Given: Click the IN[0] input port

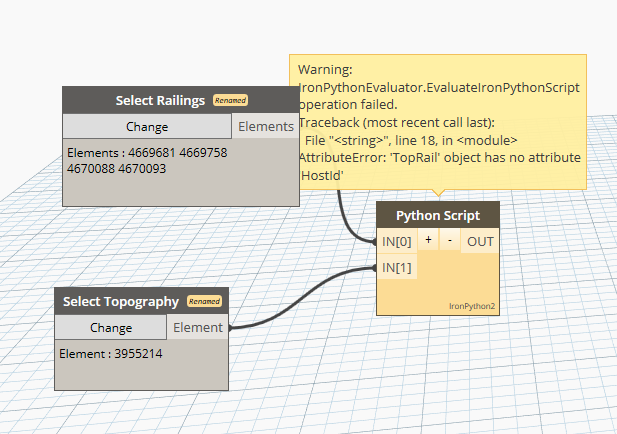Looking at the screenshot, I should (397, 241).
